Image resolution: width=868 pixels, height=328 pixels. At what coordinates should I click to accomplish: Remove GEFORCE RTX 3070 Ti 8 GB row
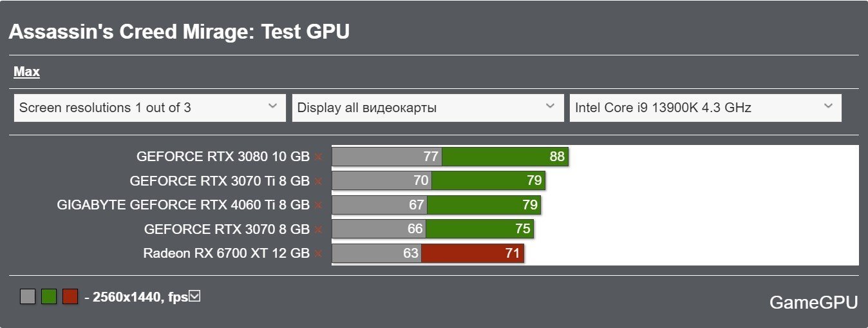318,181
